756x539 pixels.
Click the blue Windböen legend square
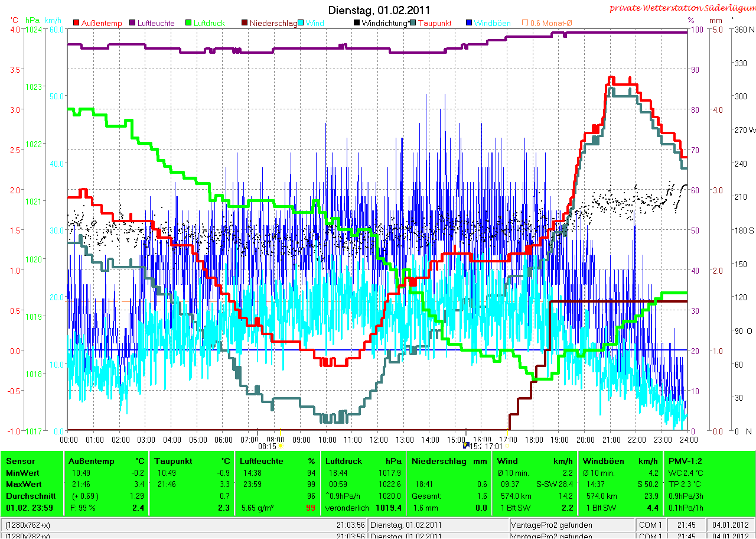[x=469, y=23]
